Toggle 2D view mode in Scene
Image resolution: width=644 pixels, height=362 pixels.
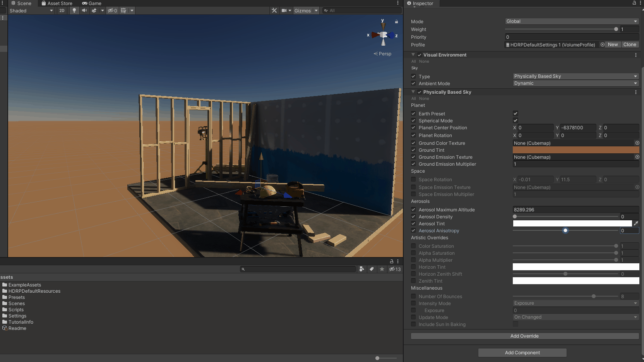pyautogui.click(x=62, y=10)
